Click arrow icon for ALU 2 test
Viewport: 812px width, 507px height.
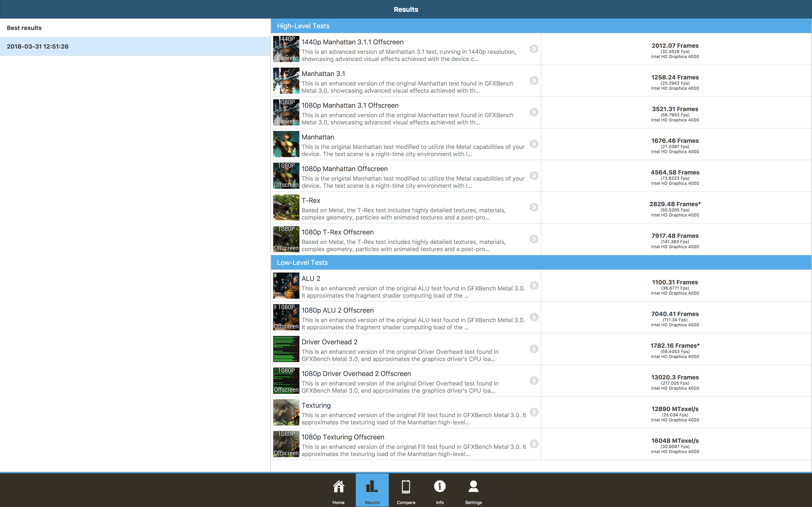[x=534, y=285]
